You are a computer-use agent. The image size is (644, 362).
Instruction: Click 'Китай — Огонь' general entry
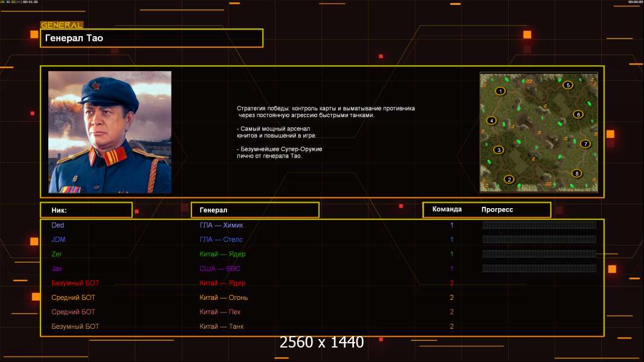(x=224, y=297)
